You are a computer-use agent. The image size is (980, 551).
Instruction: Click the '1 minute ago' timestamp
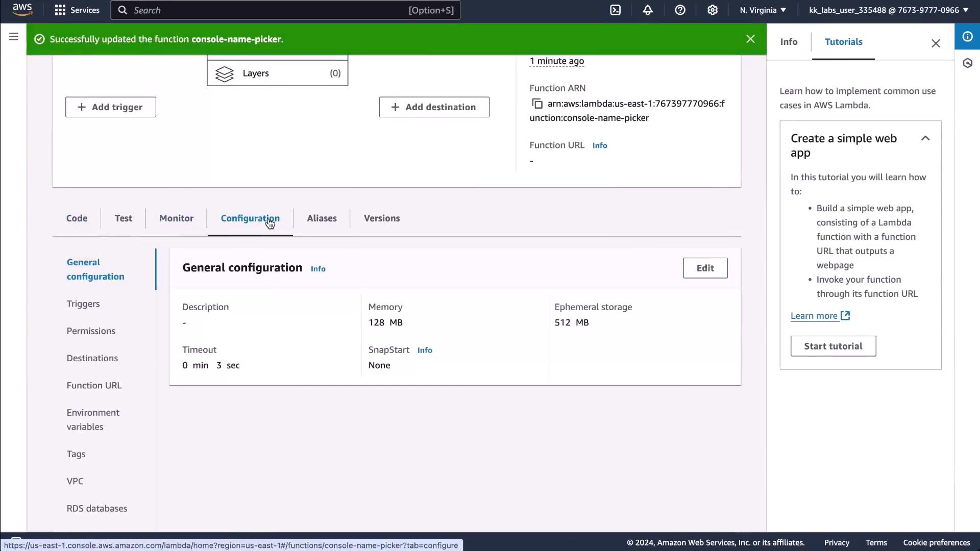pyautogui.click(x=557, y=61)
